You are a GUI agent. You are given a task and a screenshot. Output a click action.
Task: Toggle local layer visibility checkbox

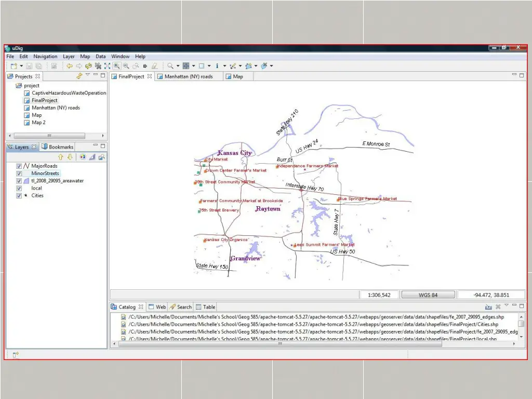click(19, 188)
